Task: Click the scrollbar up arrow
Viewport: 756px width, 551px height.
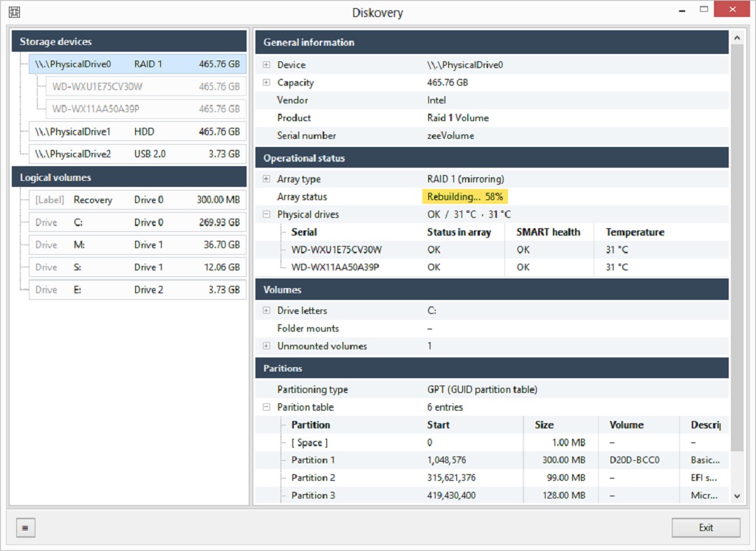Action: pyautogui.click(x=737, y=38)
